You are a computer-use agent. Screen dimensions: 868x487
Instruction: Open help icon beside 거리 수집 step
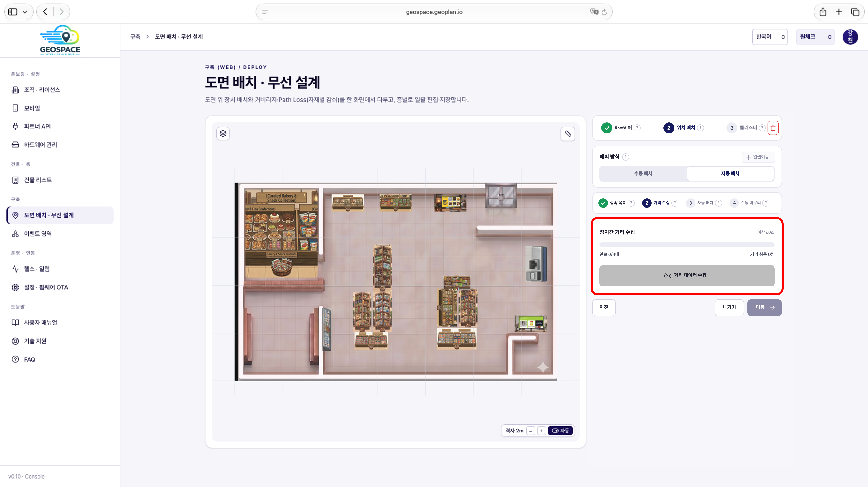(675, 203)
